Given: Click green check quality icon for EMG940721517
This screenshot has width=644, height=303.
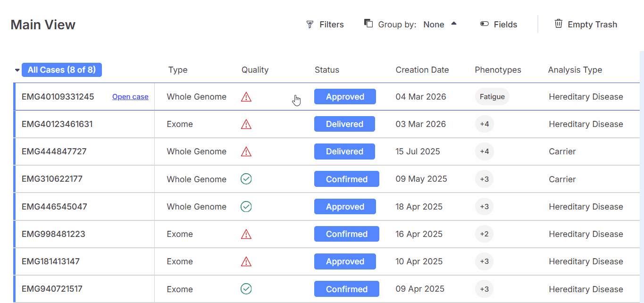Looking at the screenshot, I should pos(246,289).
